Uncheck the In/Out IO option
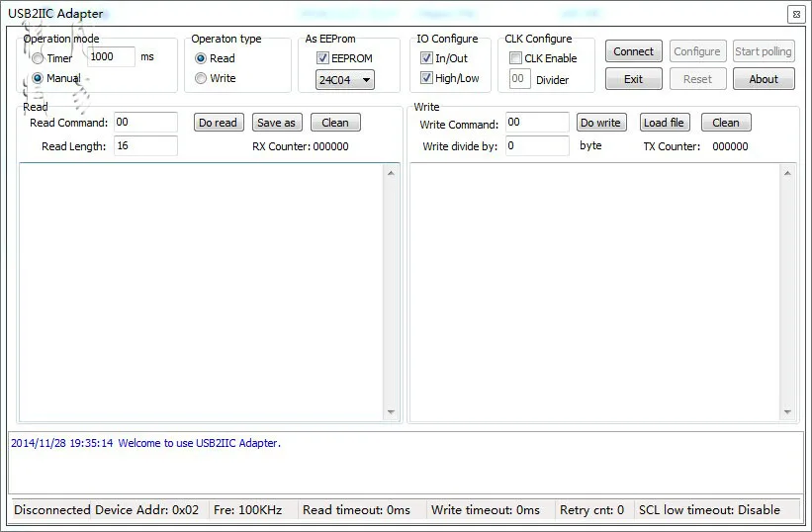The height and width of the screenshot is (532, 812). pyautogui.click(x=426, y=58)
